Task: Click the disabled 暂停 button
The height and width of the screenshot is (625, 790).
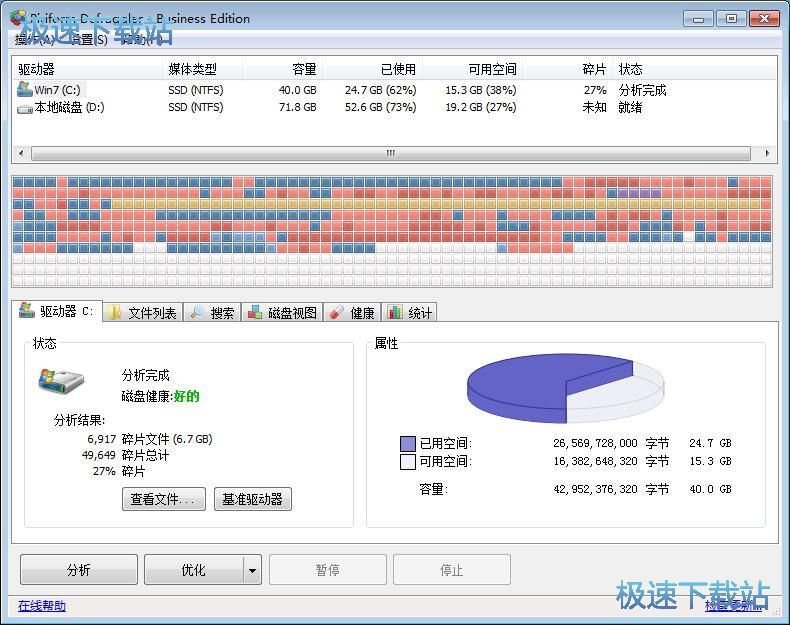Action: click(x=327, y=570)
